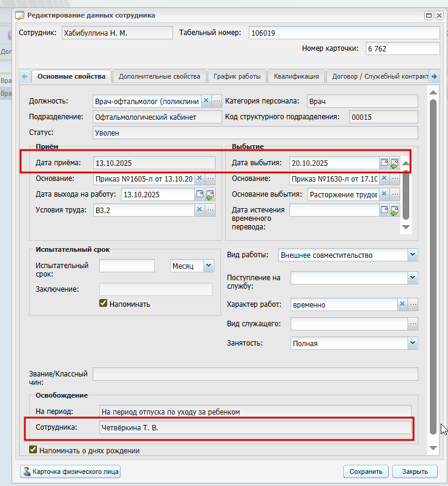Toggle Напоминать о днях рождении checkbox
Image resolution: width=448 pixels, height=486 pixels.
[x=33, y=450]
